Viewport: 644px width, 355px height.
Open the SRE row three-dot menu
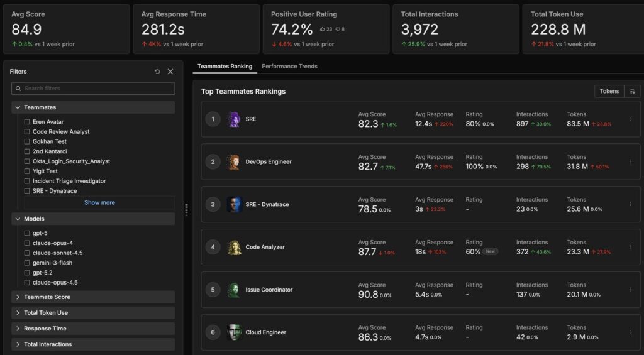click(x=630, y=119)
